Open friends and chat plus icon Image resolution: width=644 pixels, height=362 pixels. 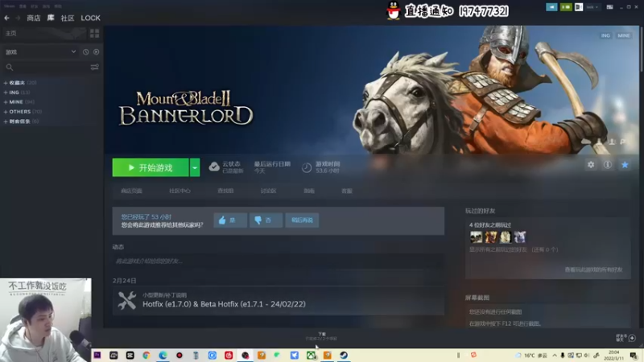[x=632, y=338]
